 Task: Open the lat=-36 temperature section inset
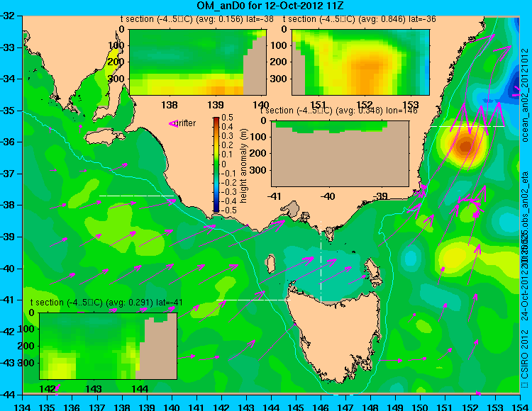tap(360, 62)
